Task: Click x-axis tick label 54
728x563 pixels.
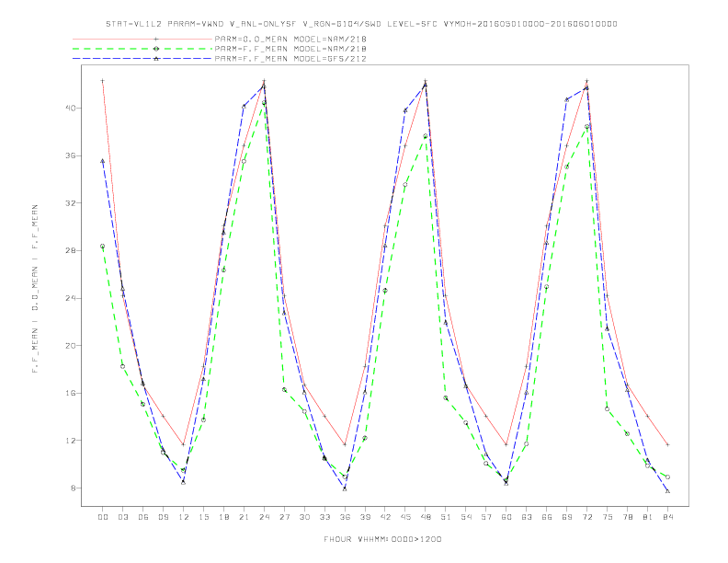Action: click(x=466, y=517)
